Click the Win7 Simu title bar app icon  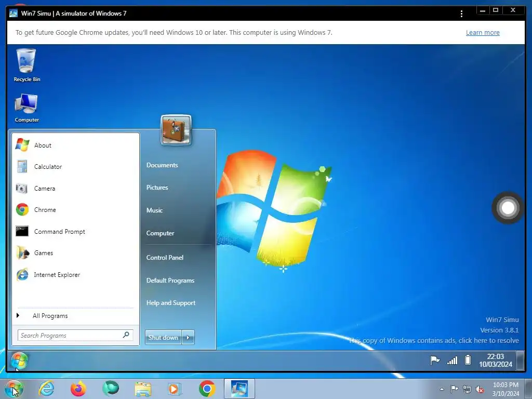14,13
